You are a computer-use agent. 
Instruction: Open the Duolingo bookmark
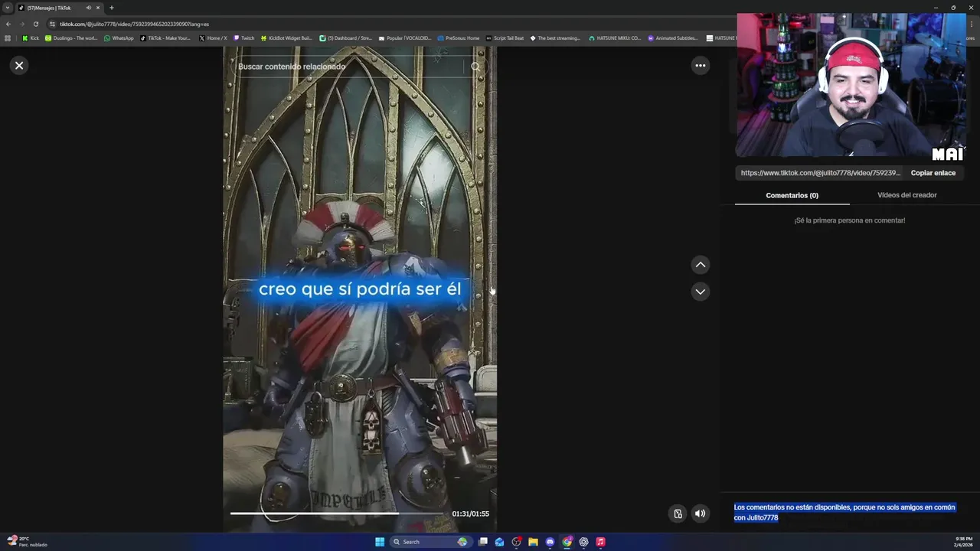[71, 37]
